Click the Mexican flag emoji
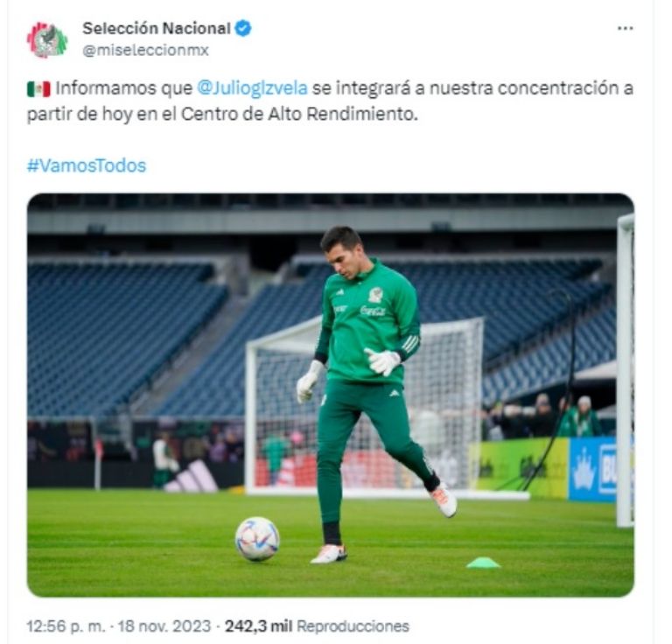 (38, 89)
